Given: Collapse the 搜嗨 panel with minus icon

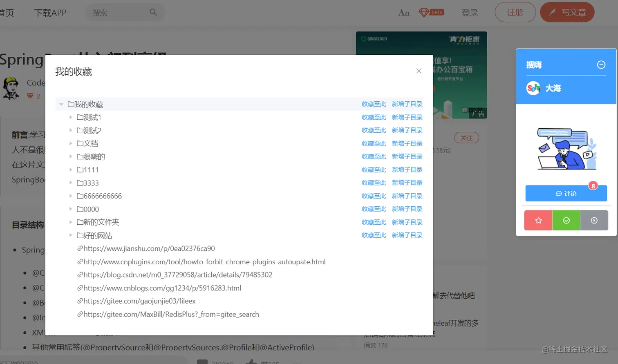Looking at the screenshot, I should 601,65.
